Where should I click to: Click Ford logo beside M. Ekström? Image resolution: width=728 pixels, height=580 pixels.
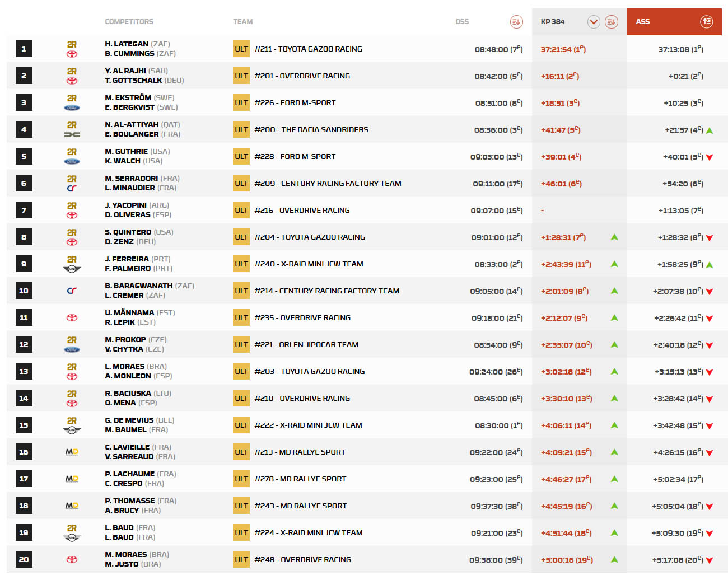pos(72,108)
